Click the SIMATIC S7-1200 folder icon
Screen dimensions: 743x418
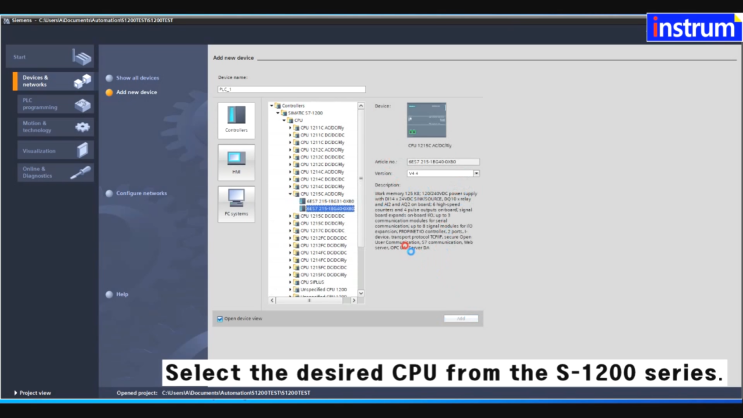284,113
